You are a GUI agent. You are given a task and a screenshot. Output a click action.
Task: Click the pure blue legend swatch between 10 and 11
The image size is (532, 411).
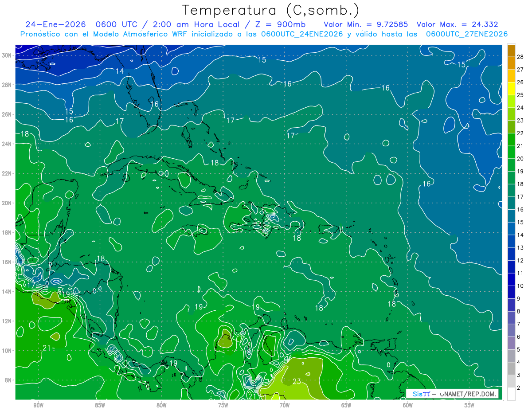511,279
